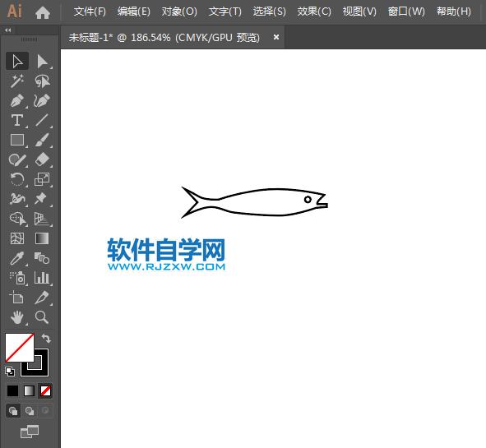Select the Selection tool (black arrow)
The image size is (486, 448).
click(17, 61)
